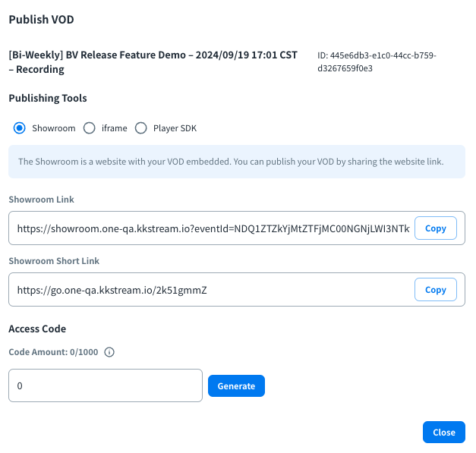
Task: Copy the Showroom Short Link
Action: (435, 290)
